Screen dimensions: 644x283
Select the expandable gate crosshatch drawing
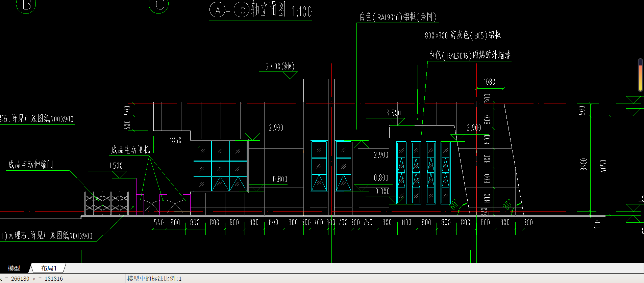tap(106, 203)
